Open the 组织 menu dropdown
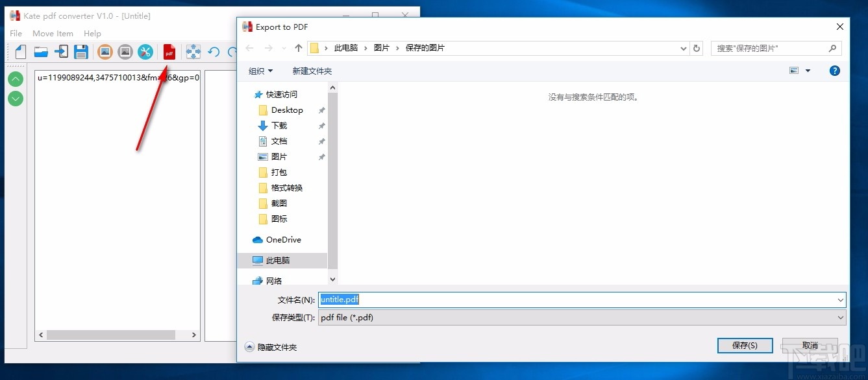 click(260, 71)
